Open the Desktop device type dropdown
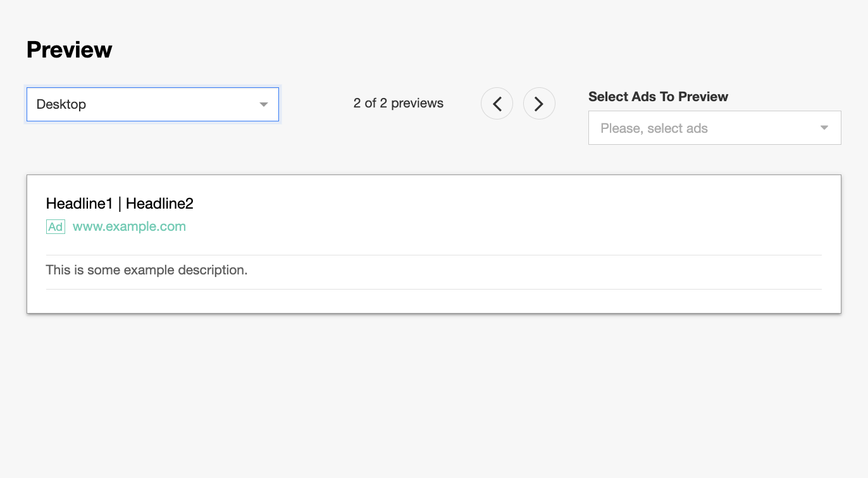The image size is (868, 478). point(152,104)
